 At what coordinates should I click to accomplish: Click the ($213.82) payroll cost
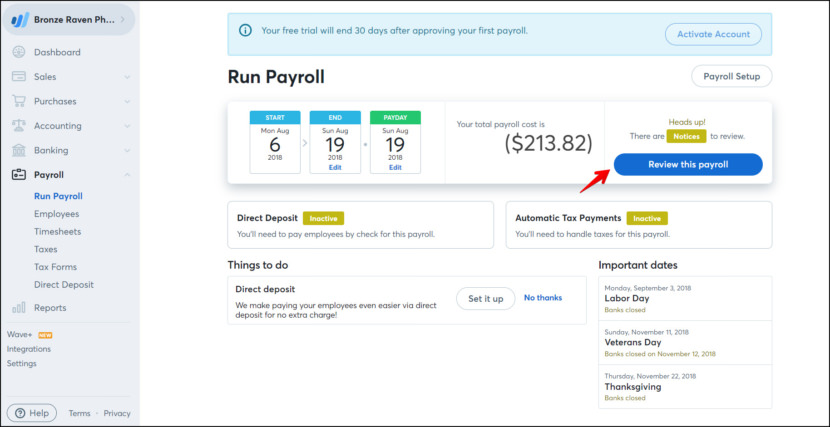pyautogui.click(x=548, y=144)
